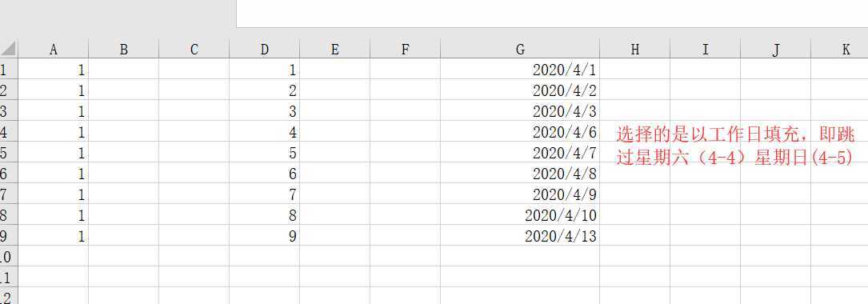Select column K header

(846, 50)
